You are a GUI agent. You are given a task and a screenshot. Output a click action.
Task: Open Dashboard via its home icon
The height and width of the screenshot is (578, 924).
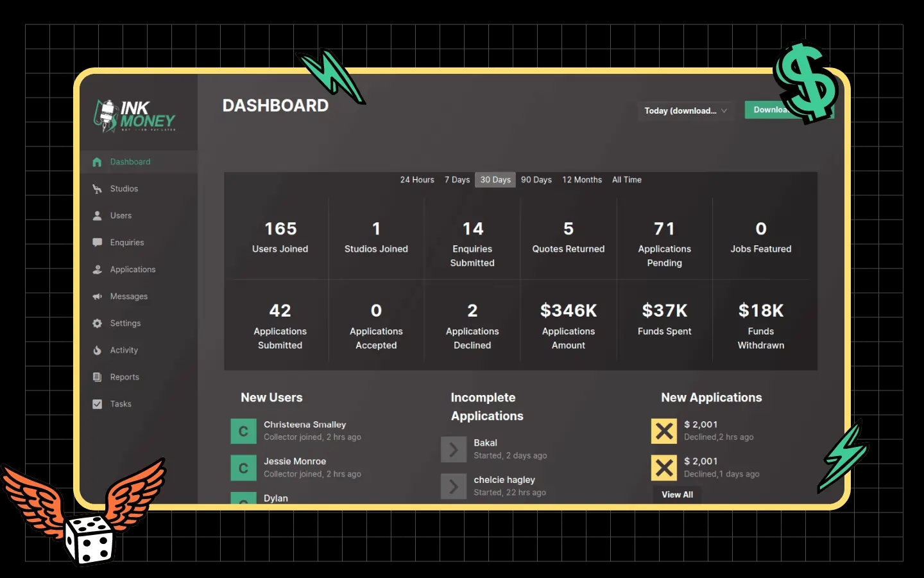(97, 162)
